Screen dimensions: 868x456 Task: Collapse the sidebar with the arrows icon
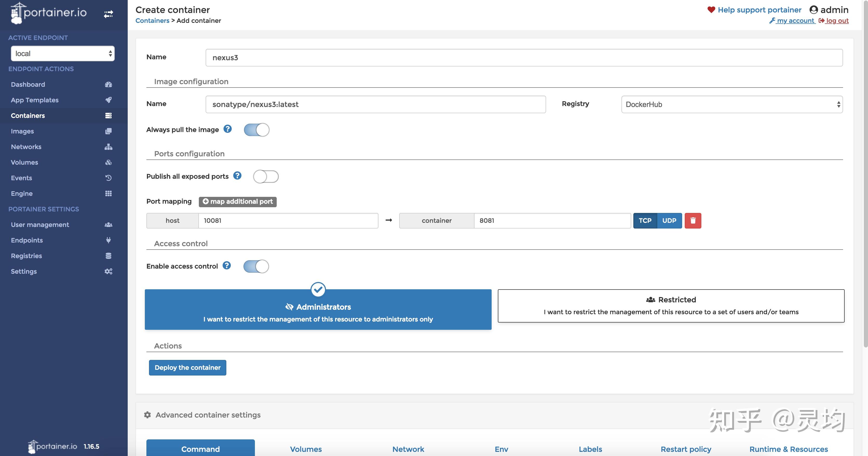pos(109,14)
